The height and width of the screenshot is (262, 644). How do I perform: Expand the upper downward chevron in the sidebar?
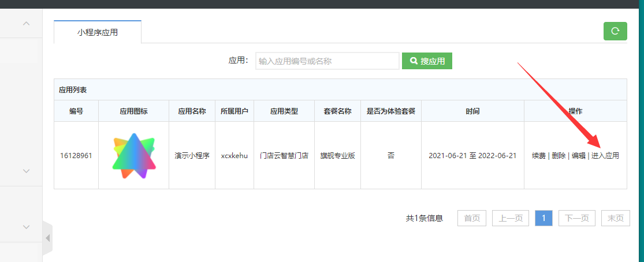point(26,171)
